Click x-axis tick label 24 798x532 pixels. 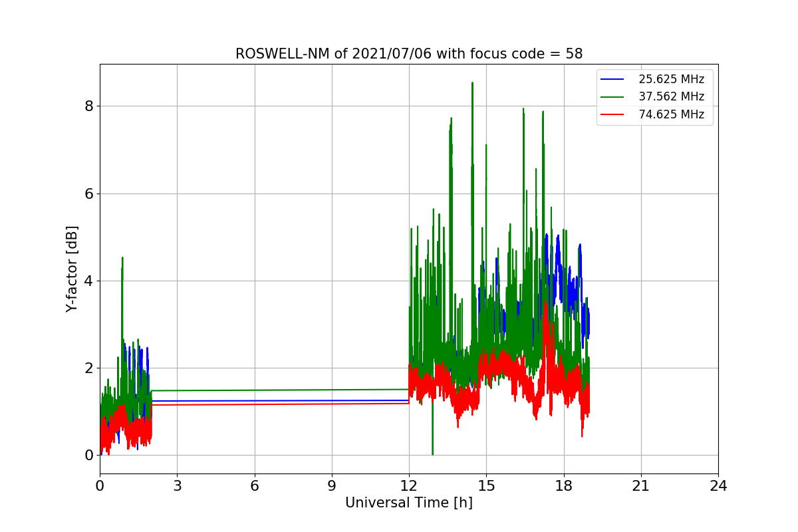point(718,486)
